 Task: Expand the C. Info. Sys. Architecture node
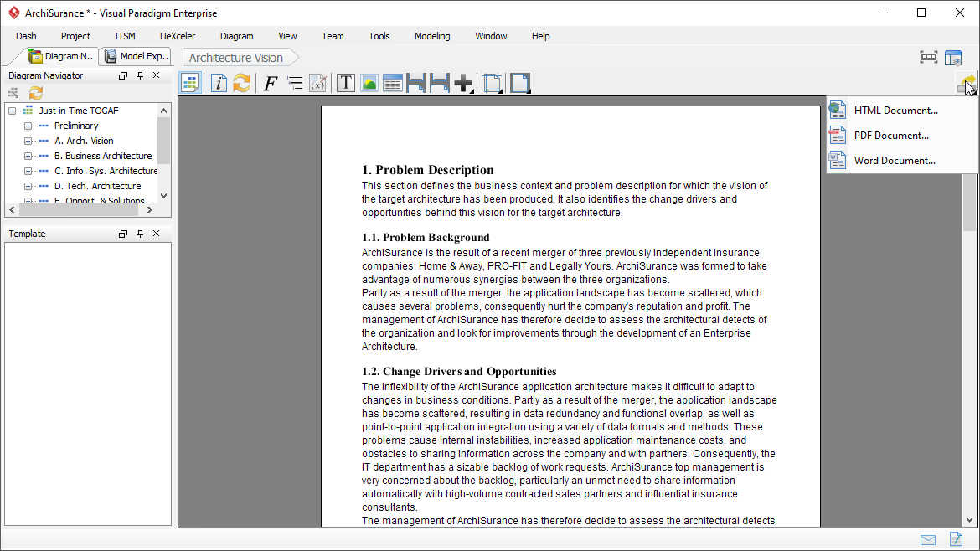tap(28, 171)
